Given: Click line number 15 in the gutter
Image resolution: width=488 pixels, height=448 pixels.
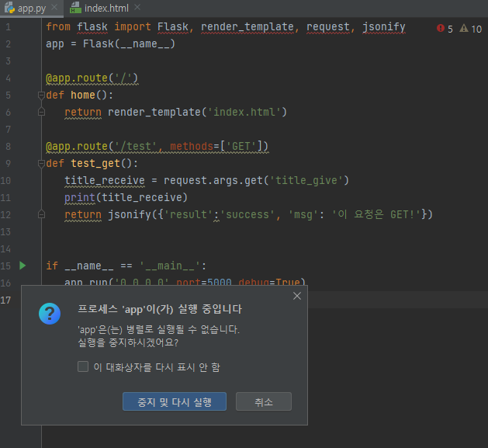Looking at the screenshot, I should tap(5, 266).
